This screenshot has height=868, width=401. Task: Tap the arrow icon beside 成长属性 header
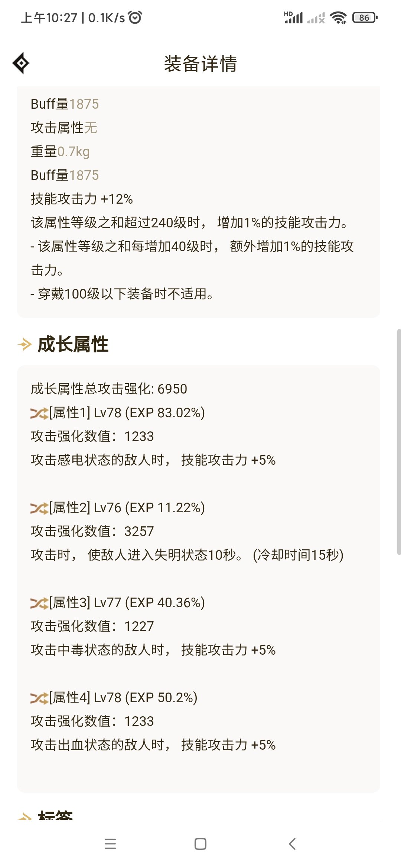point(24,345)
